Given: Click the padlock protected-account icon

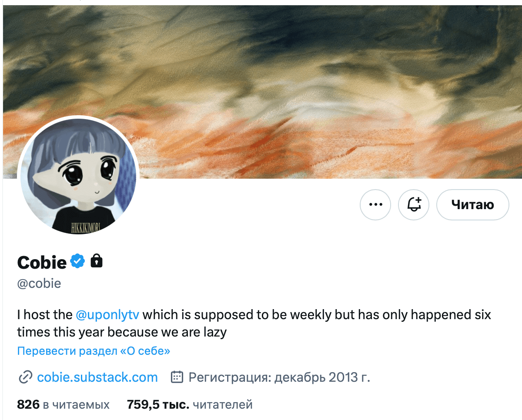Looking at the screenshot, I should [97, 261].
